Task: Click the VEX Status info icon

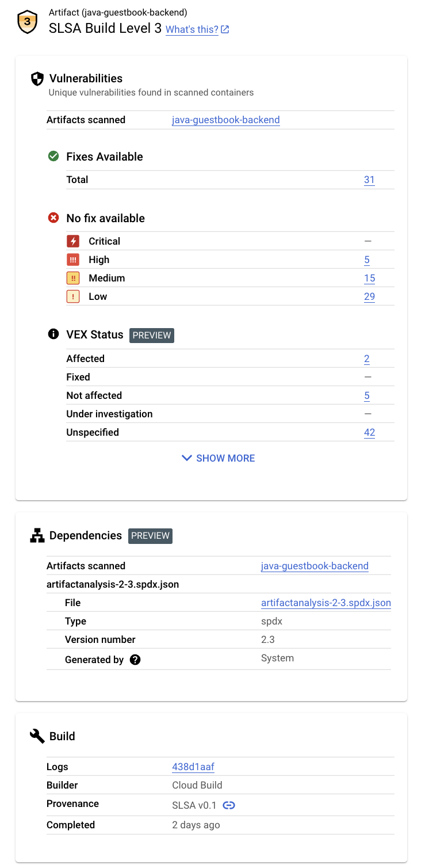Action: (53, 334)
